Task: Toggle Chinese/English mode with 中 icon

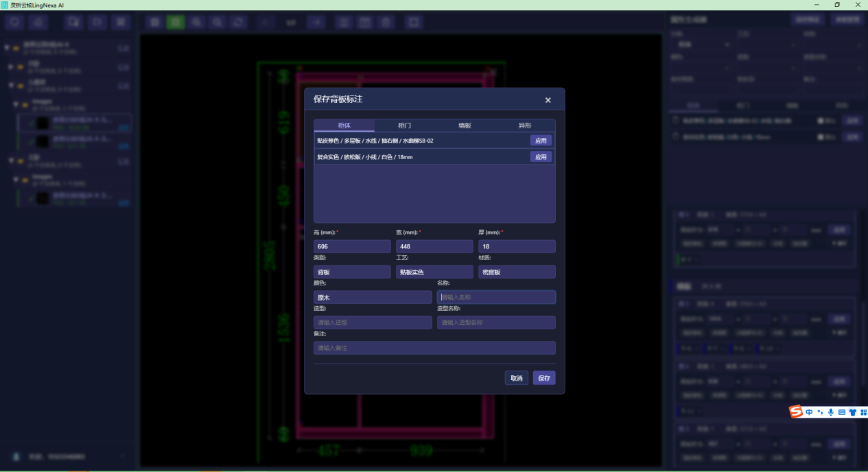Action: tap(810, 412)
